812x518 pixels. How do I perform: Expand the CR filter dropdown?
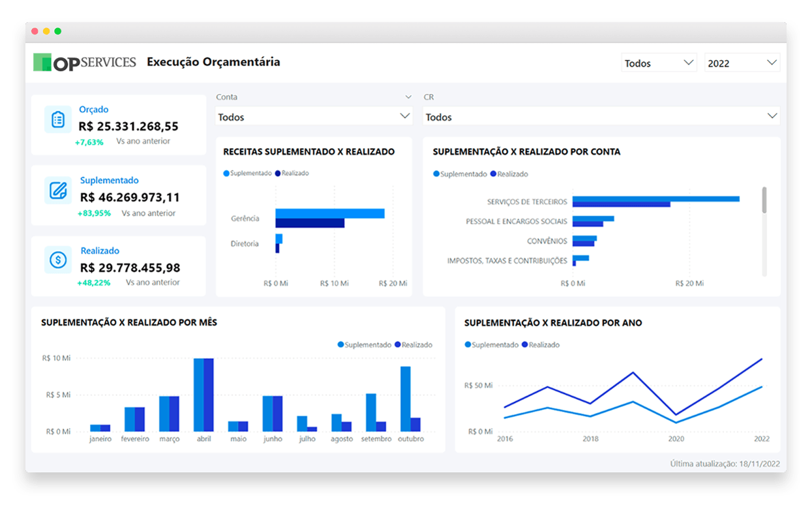click(x=601, y=117)
